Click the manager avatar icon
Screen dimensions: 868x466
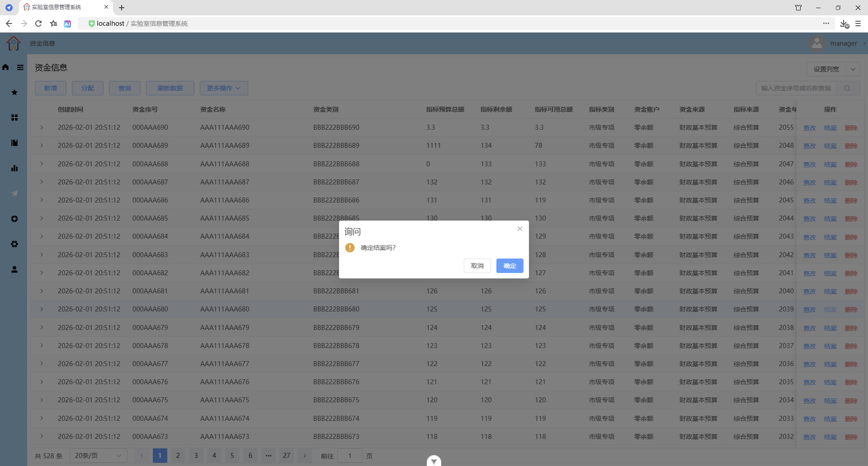816,43
